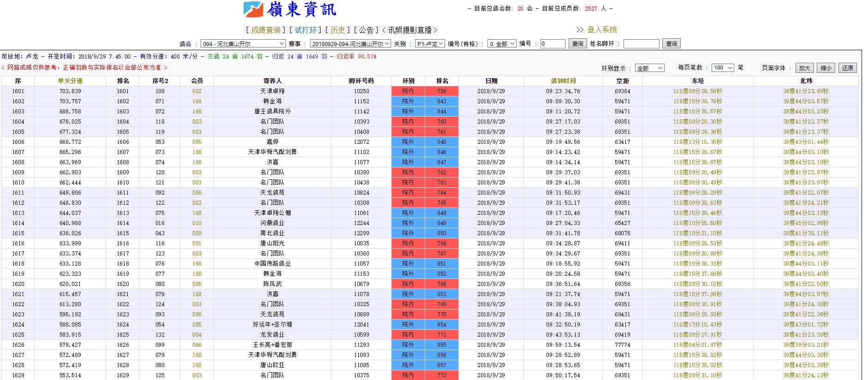Select 中国伟路鸽业 in row 1618
868x380 pixels.
[x=273, y=264]
